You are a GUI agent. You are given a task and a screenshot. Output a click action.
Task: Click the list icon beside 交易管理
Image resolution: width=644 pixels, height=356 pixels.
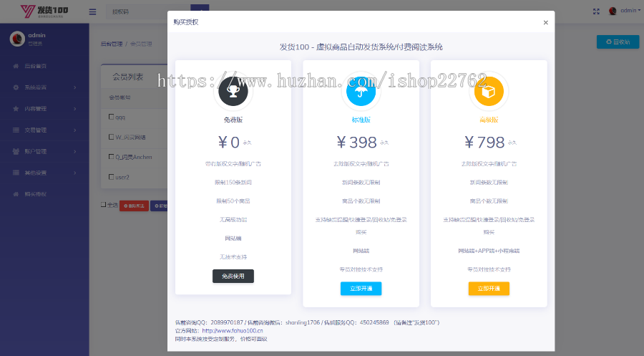[x=16, y=130]
